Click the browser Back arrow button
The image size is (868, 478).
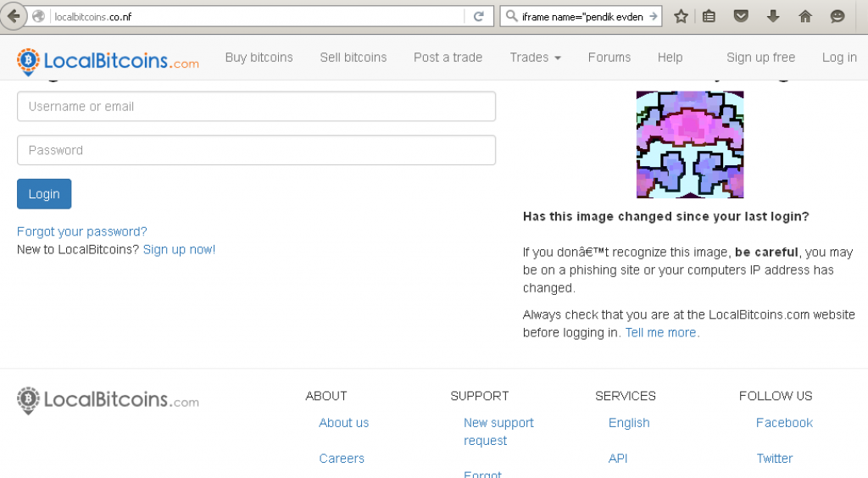[x=14, y=16]
